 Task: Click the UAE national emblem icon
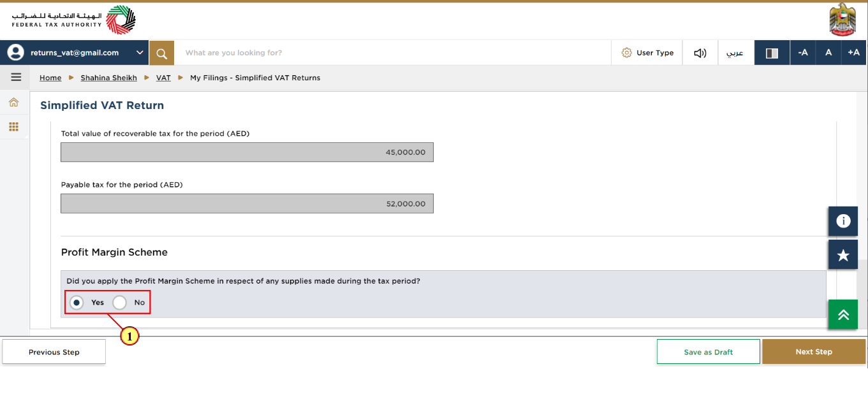tap(842, 20)
